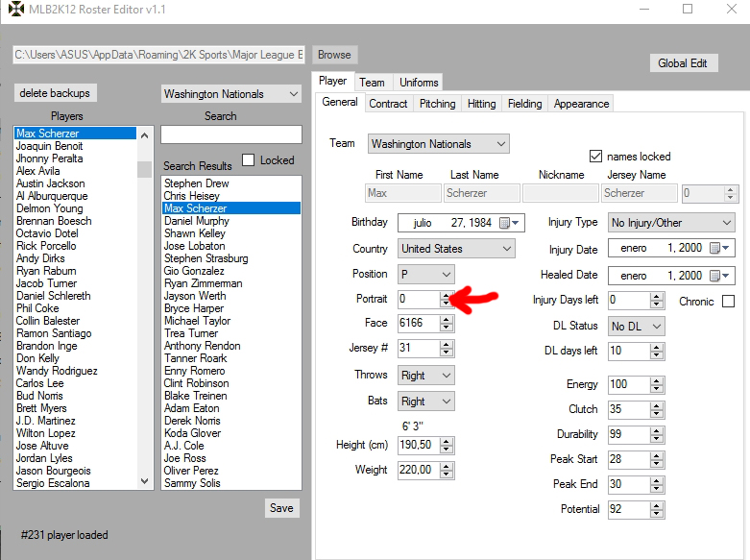Click the Save button
This screenshot has width=750, height=560.
coord(281,508)
